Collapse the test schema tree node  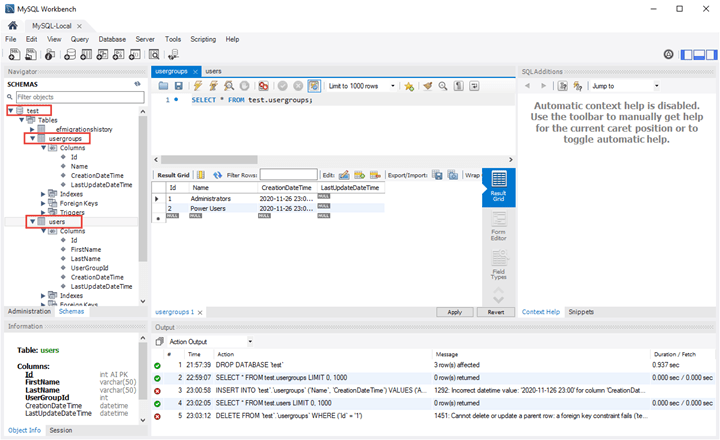pos(11,111)
